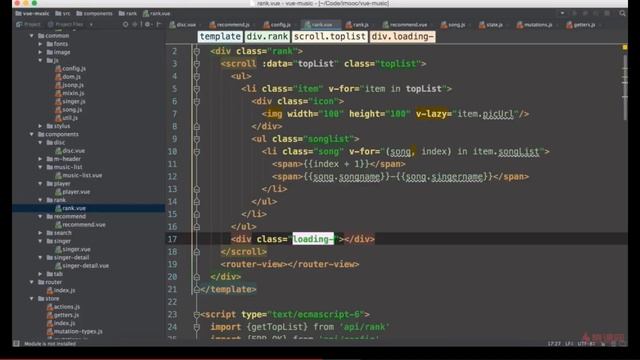Open disc.vue in the project tree
Screen dimensions: 640x360
70,151
